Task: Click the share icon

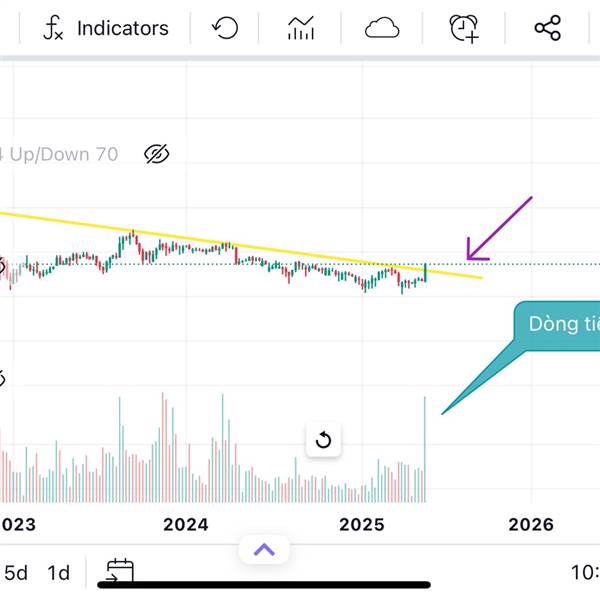Action: click(548, 28)
